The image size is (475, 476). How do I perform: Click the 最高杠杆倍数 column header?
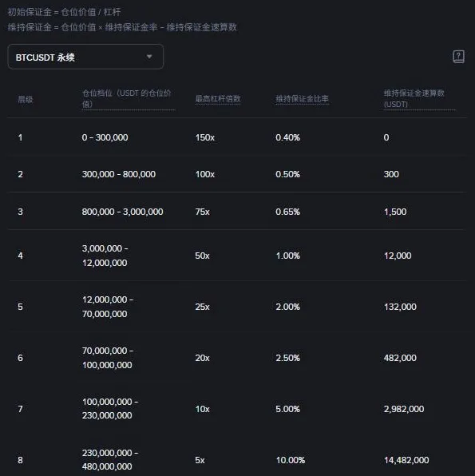click(218, 99)
